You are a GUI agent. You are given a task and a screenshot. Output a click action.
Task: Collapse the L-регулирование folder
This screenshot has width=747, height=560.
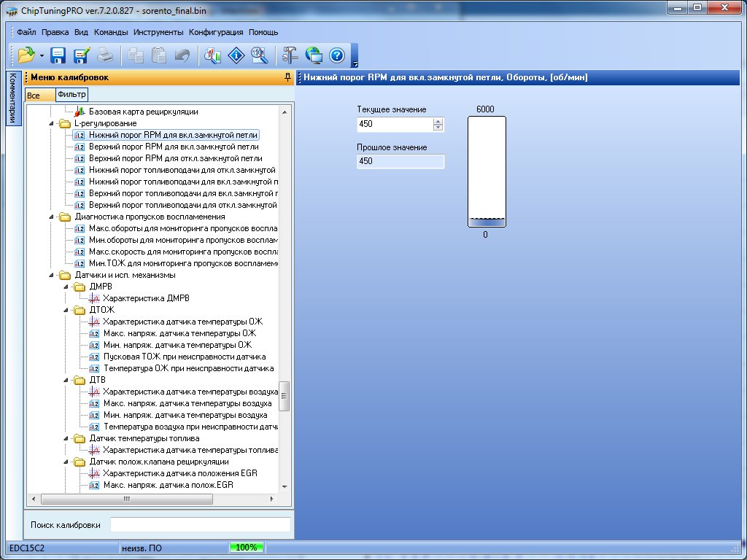[52, 124]
